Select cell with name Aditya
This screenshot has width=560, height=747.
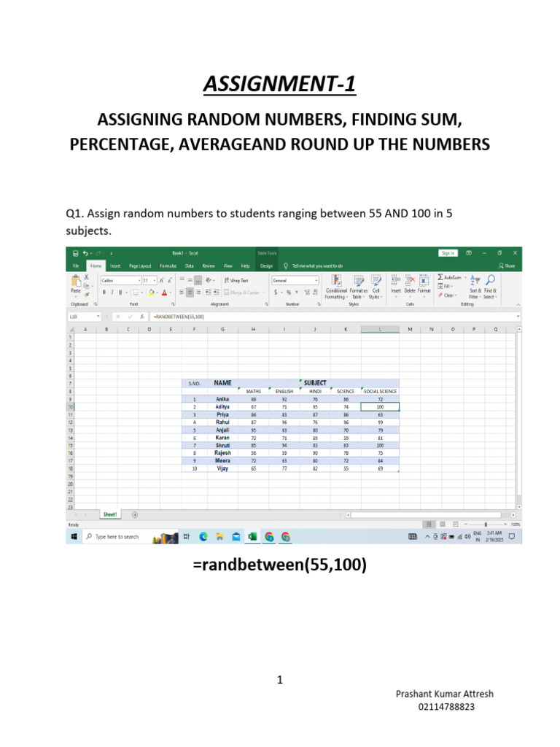222,407
